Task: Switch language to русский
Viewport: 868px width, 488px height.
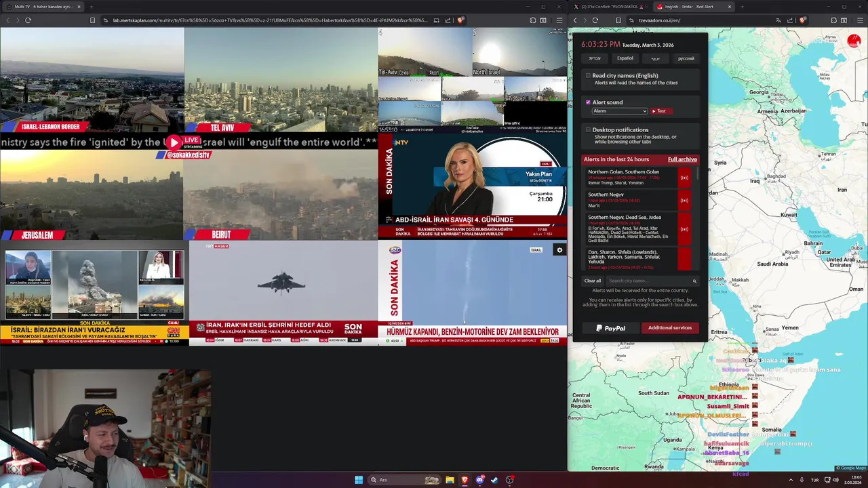Action: click(x=686, y=58)
